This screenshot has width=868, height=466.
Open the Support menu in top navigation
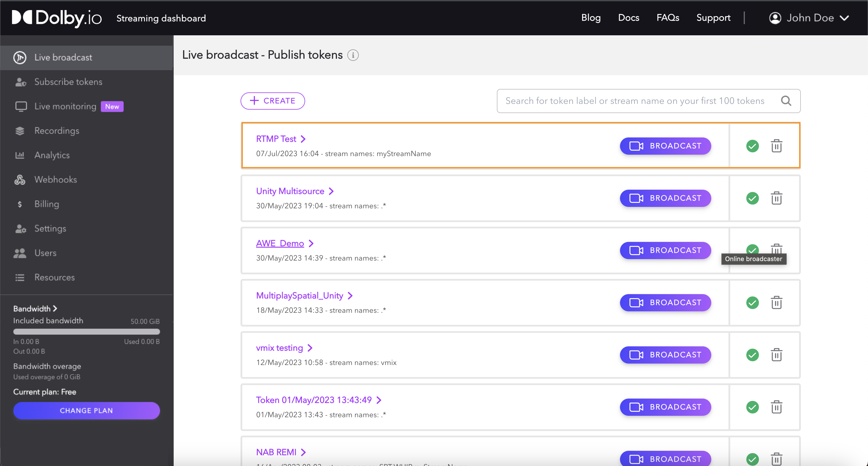[714, 18]
